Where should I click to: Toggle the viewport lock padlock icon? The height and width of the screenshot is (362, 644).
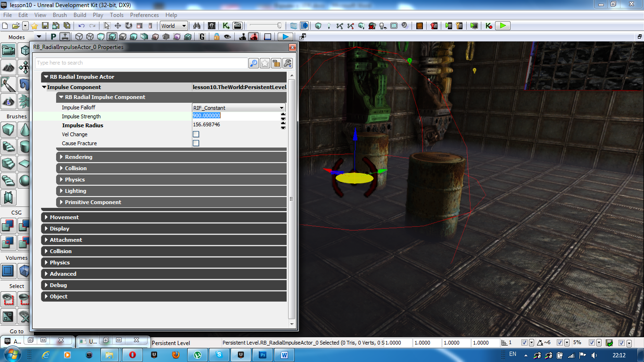click(x=216, y=36)
